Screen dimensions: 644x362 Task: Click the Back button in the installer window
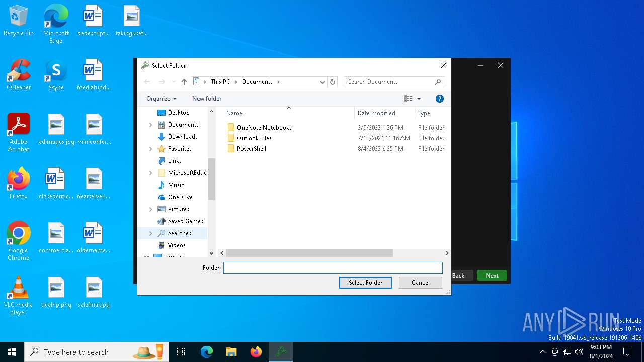(x=458, y=276)
